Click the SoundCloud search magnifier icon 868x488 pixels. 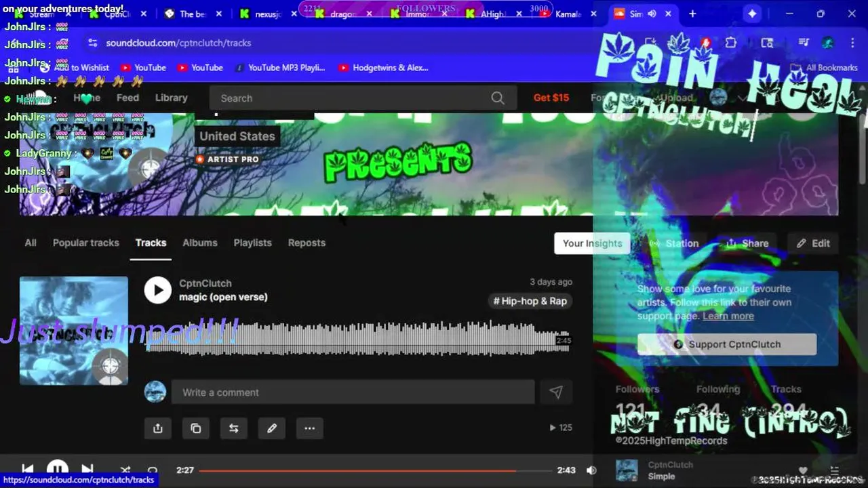[498, 98]
